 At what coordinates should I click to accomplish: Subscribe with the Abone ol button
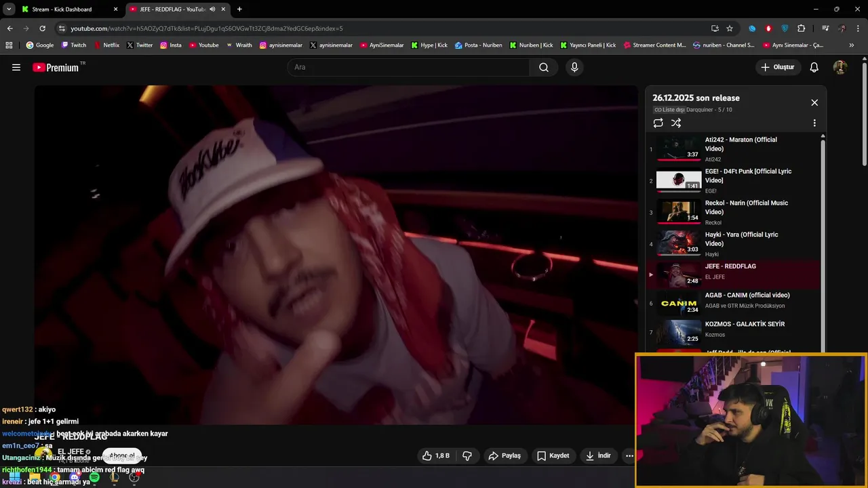point(122,456)
